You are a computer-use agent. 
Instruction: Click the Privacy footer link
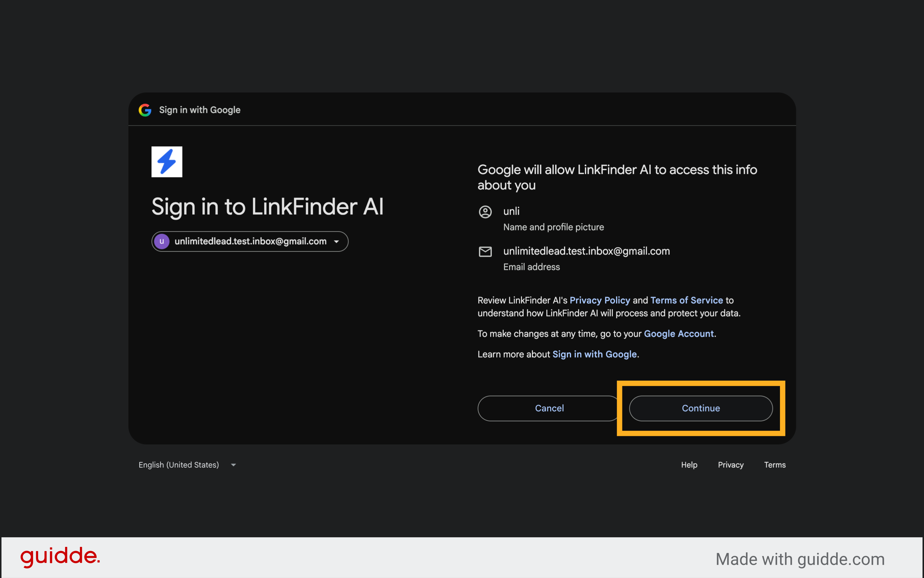731,465
